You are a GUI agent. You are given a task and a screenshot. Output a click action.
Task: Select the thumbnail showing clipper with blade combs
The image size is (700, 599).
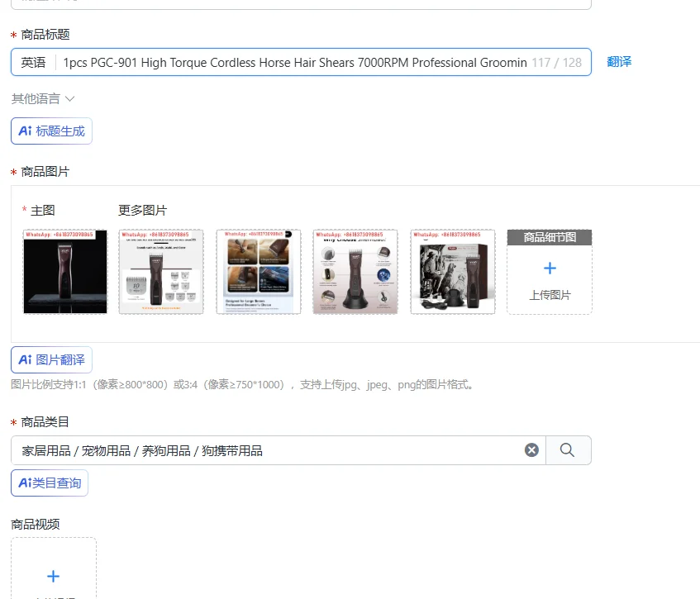coord(161,272)
